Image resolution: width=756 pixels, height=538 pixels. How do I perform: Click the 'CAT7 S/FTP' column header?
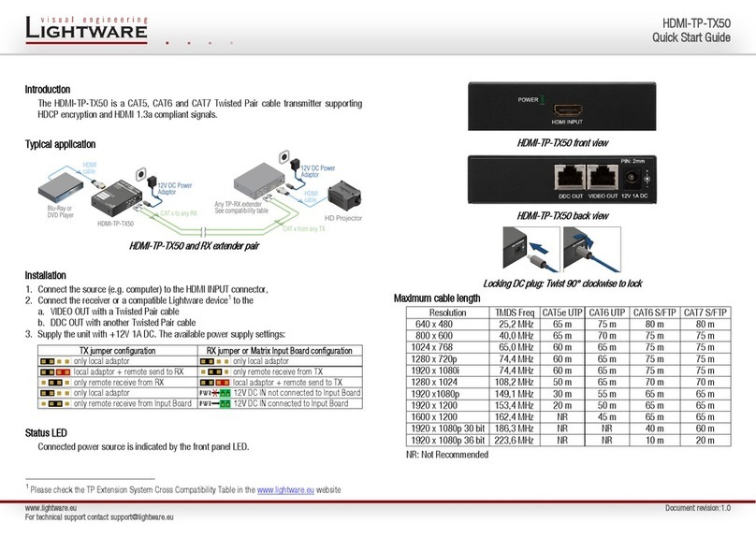(x=705, y=313)
